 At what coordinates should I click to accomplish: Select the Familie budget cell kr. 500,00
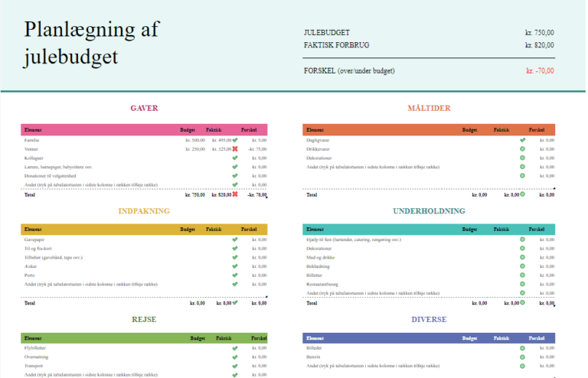click(x=194, y=140)
